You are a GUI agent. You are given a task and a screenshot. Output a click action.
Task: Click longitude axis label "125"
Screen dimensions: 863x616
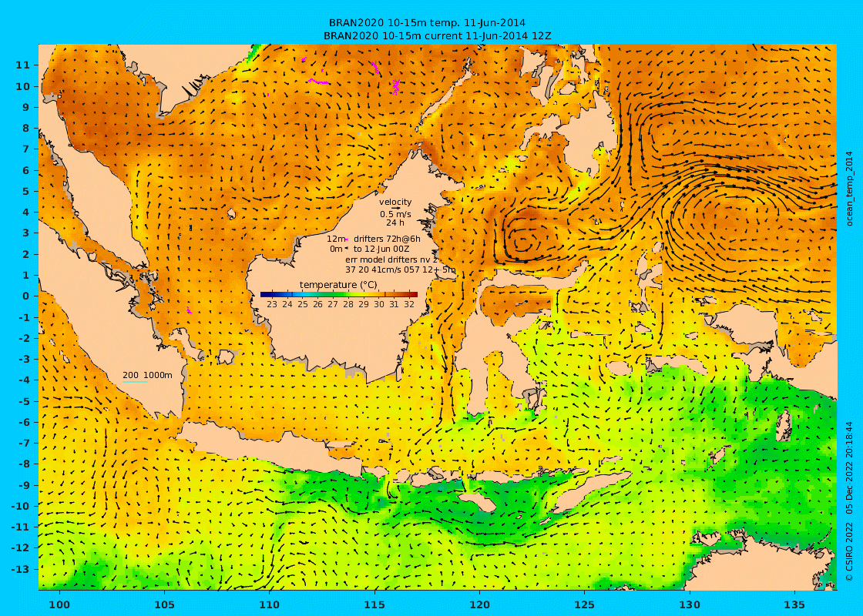(x=585, y=605)
